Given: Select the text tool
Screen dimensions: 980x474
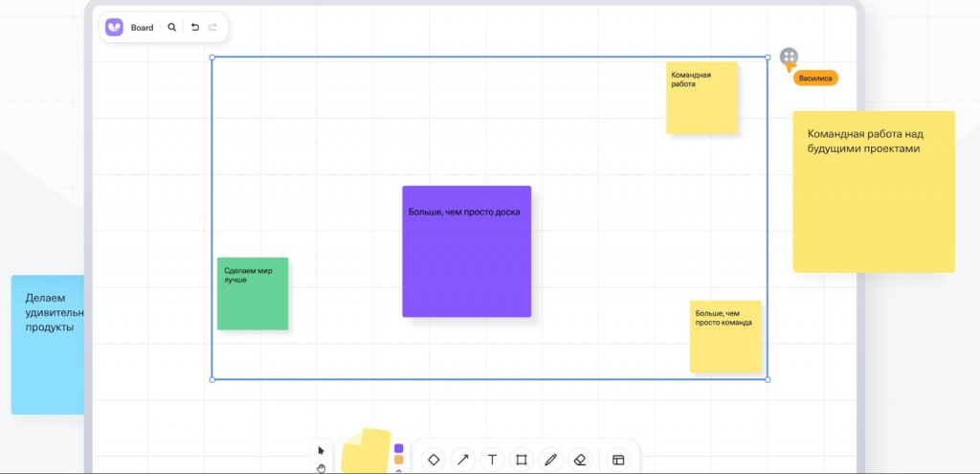Looking at the screenshot, I should [x=492, y=460].
